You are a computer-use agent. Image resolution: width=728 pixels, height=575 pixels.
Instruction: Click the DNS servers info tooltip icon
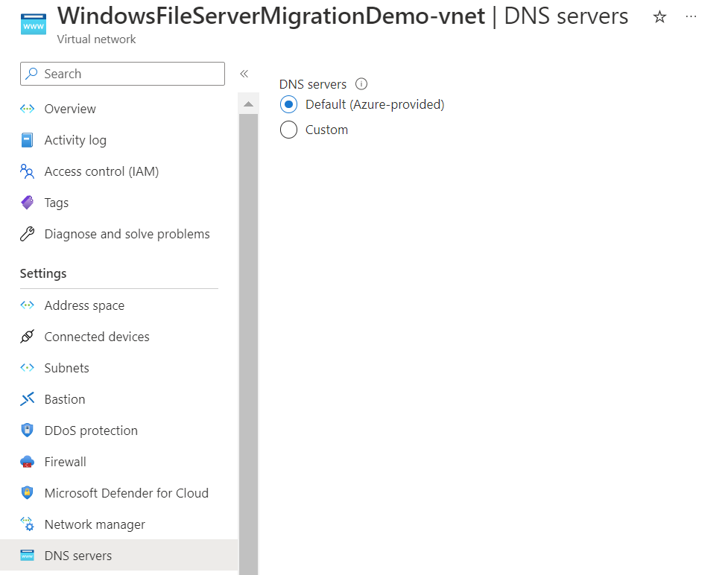(x=361, y=83)
